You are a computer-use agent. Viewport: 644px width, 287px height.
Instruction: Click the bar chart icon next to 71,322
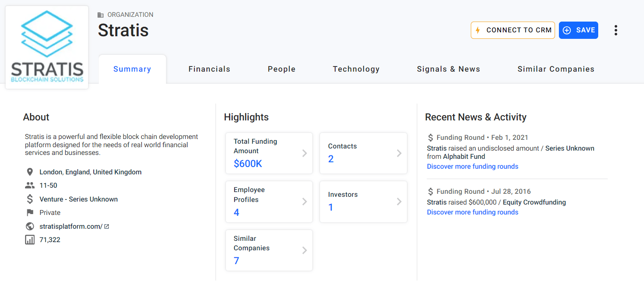pyautogui.click(x=29, y=240)
